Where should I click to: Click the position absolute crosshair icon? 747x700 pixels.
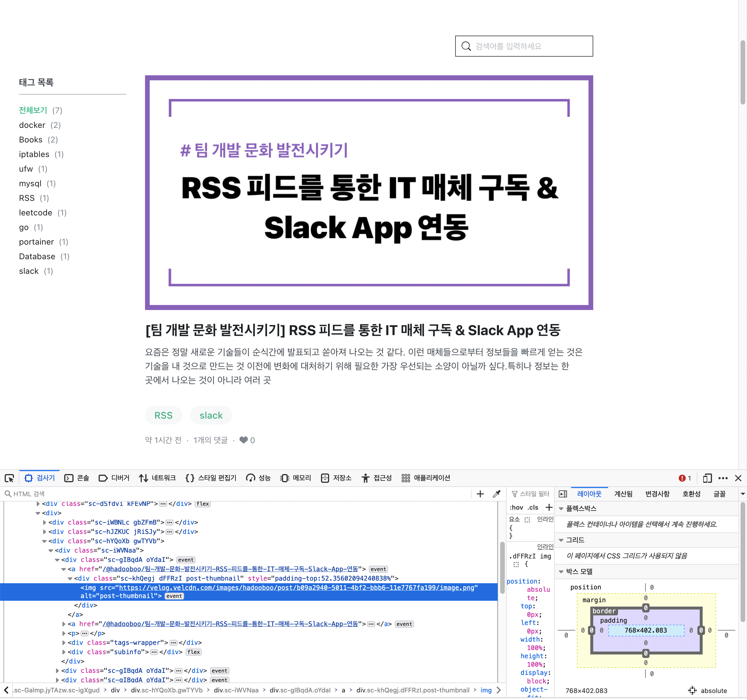pyautogui.click(x=692, y=690)
